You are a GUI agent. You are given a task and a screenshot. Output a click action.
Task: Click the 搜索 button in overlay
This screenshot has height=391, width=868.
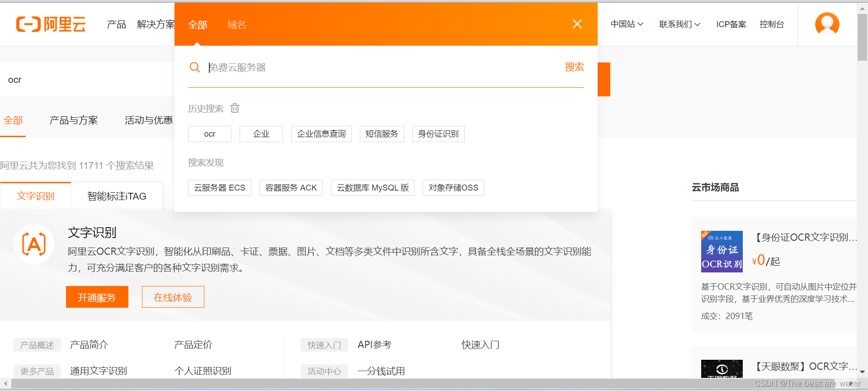click(574, 67)
